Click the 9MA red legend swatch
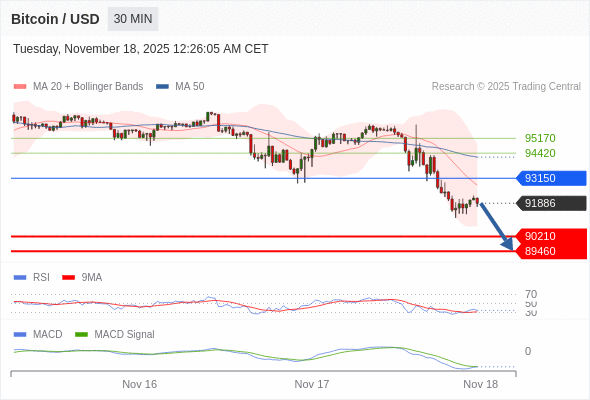Image resolution: width=590 pixels, height=400 pixels. click(68, 278)
